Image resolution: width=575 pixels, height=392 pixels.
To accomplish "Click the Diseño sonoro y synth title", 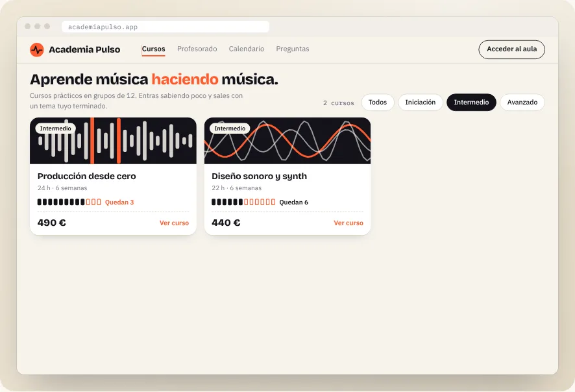I will coord(259,177).
